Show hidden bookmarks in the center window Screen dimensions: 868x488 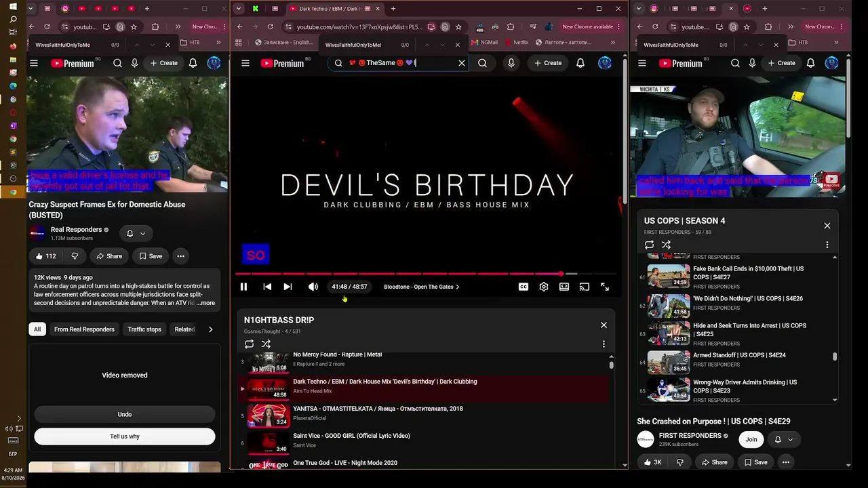(612, 42)
